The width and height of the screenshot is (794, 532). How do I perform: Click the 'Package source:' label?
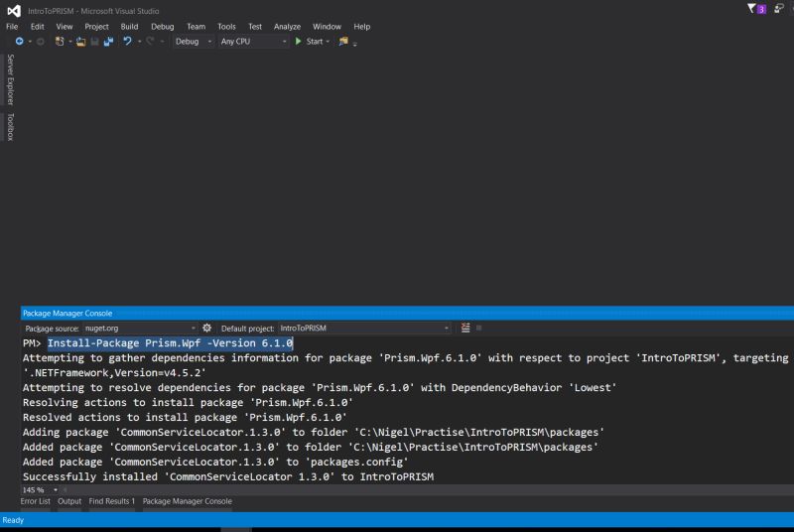coord(52,329)
